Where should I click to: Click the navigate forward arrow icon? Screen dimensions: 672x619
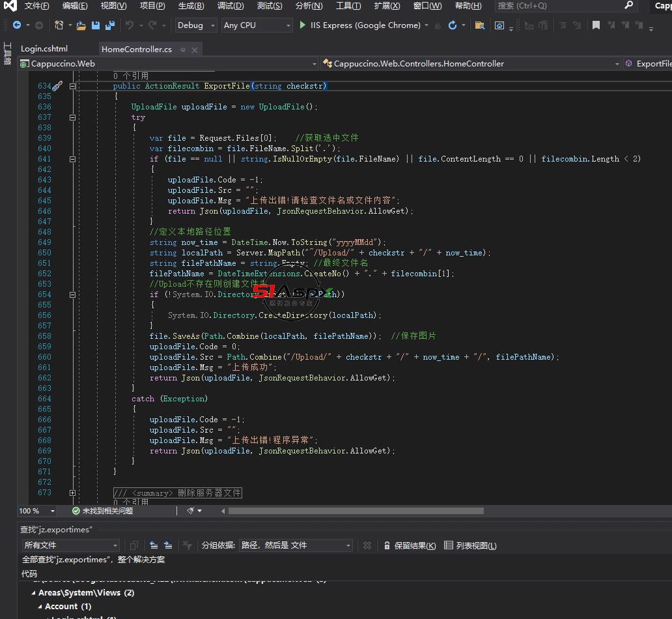point(38,25)
